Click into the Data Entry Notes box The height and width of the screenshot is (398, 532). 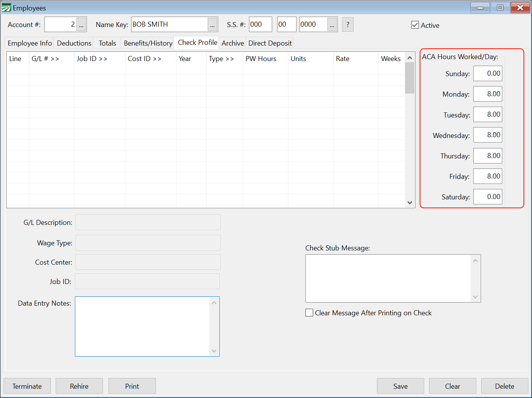142,326
